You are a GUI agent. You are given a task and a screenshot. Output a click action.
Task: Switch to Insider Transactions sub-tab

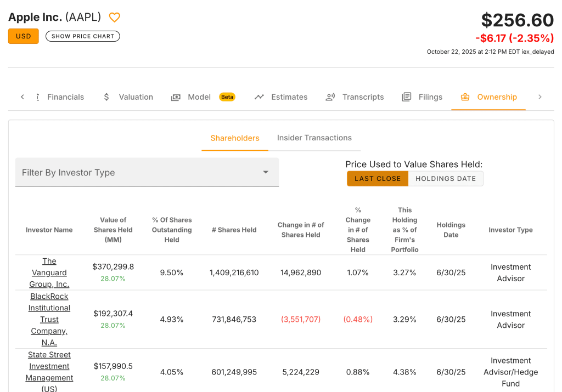[x=314, y=138]
